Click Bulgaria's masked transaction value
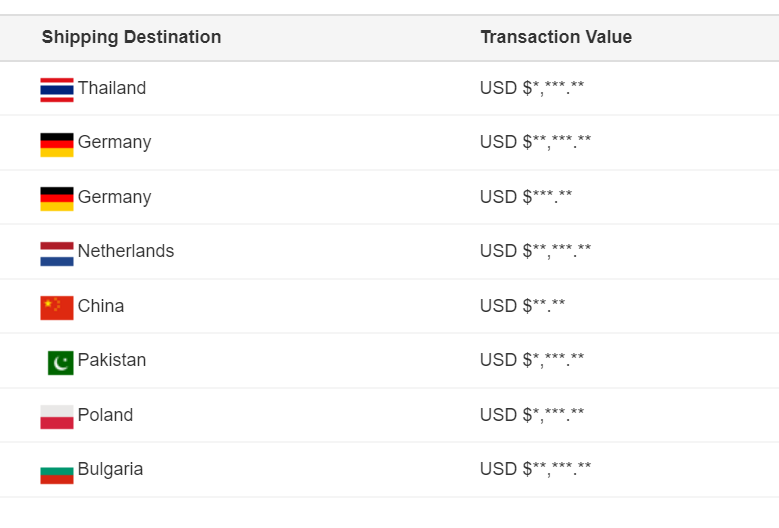Image resolution: width=779 pixels, height=528 pixels. [x=535, y=469]
